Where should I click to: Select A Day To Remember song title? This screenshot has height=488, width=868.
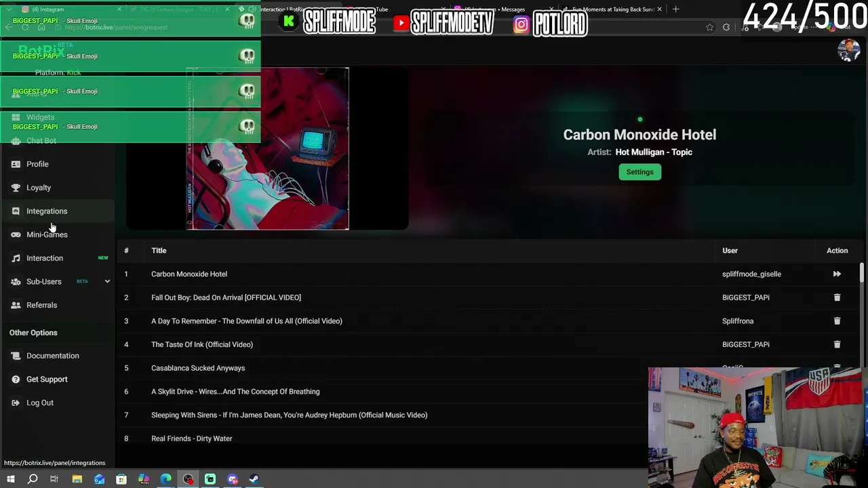247,321
